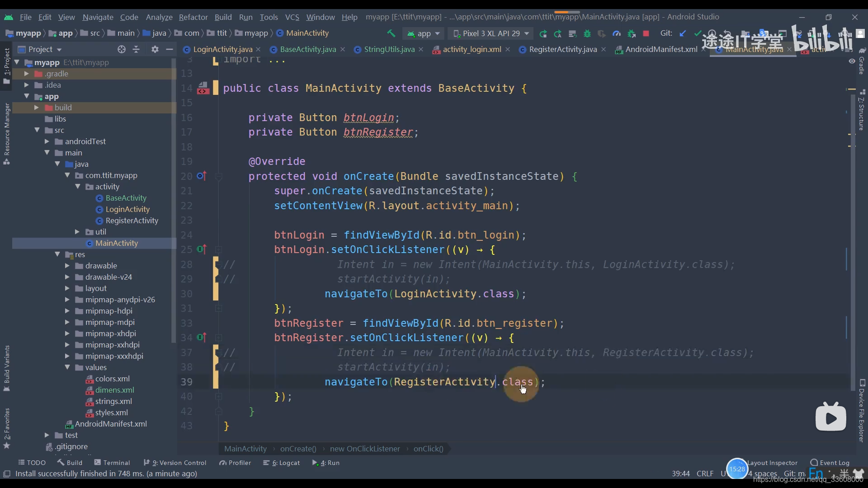Image resolution: width=868 pixels, height=488 pixels.
Task: Click Select Opened File target icon in Project panel
Action: coord(121,49)
